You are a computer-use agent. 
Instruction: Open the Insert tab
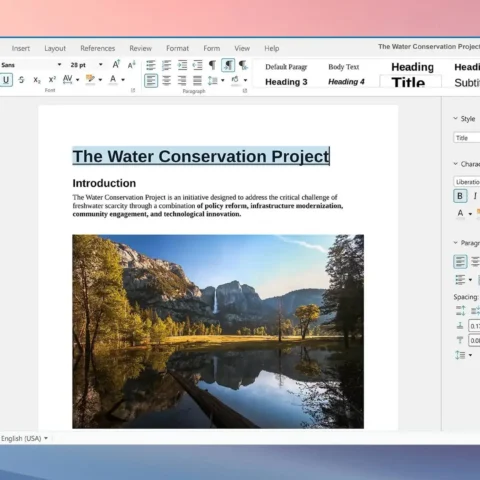(x=21, y=48)
